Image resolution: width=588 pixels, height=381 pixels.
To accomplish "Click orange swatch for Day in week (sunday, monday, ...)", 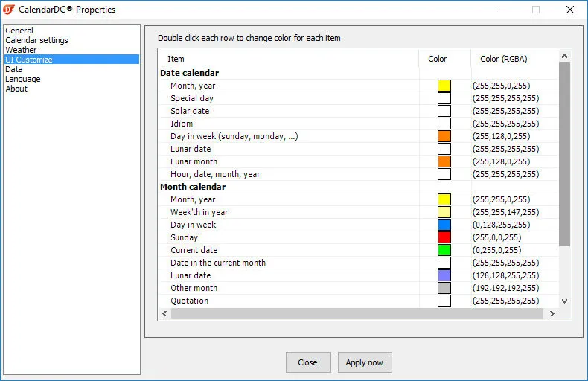I will pyautogui.click(x=444, y=136).
